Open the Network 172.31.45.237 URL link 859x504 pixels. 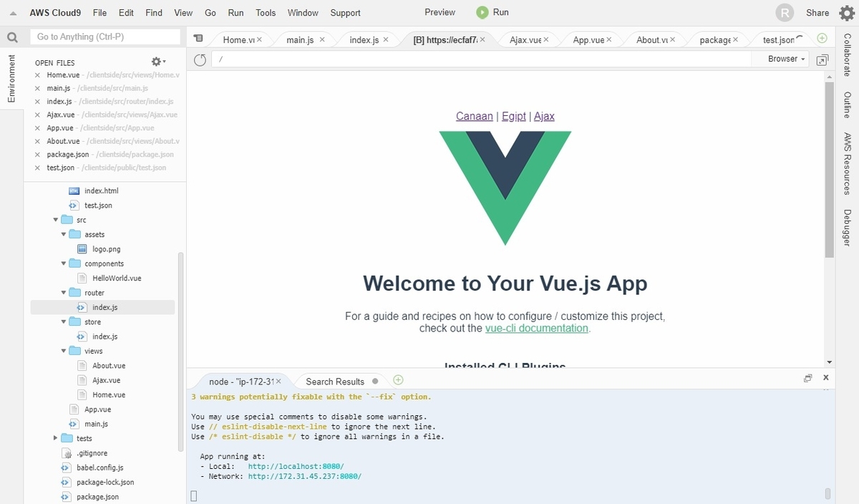(304, 476)
